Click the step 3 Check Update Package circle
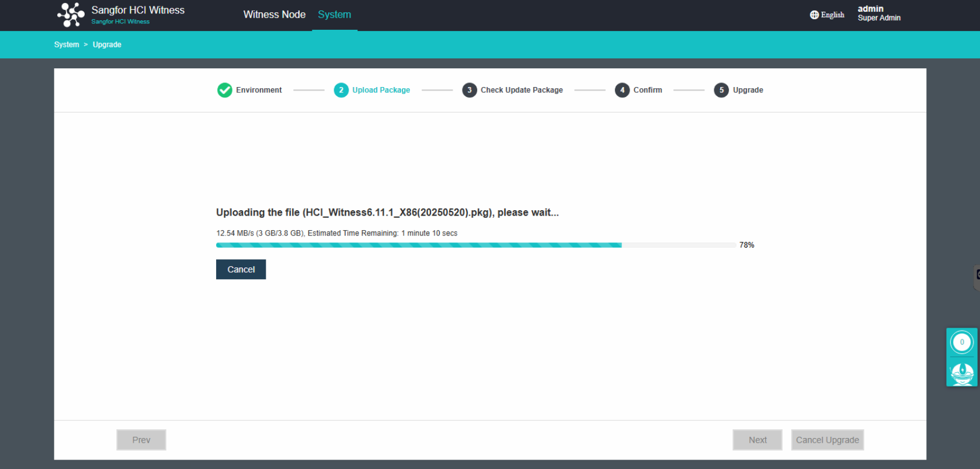980x469 pixels. coord(470,90)
